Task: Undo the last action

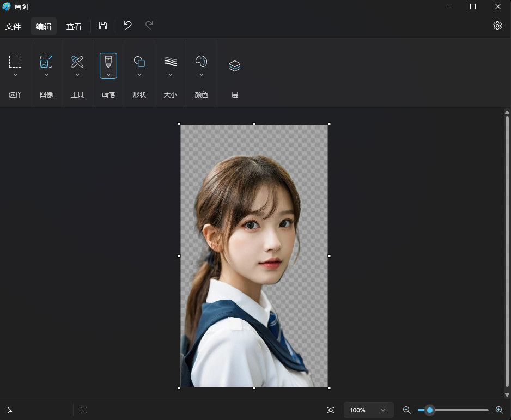Action: pyautogui.click(x=127, y=26)
